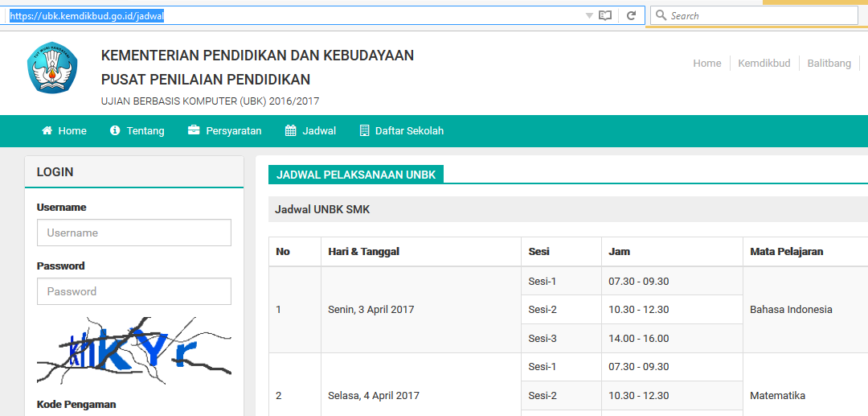Select the Senin, 3 April 2017 cell

coord(421,310)
